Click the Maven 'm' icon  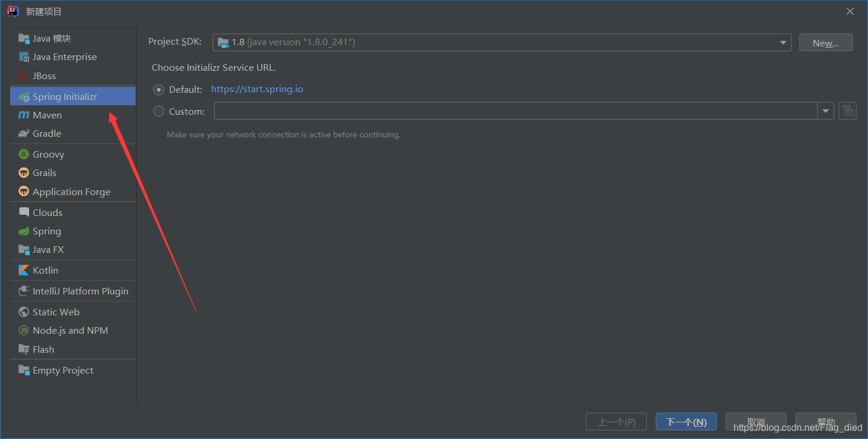point(24,115)
